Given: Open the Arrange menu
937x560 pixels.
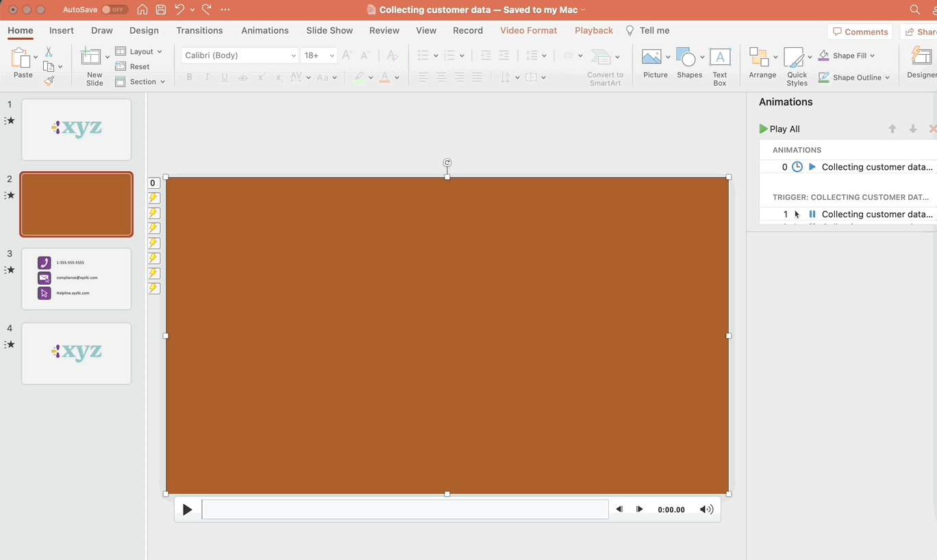Looking at the screenshot, I should [762, 64].
